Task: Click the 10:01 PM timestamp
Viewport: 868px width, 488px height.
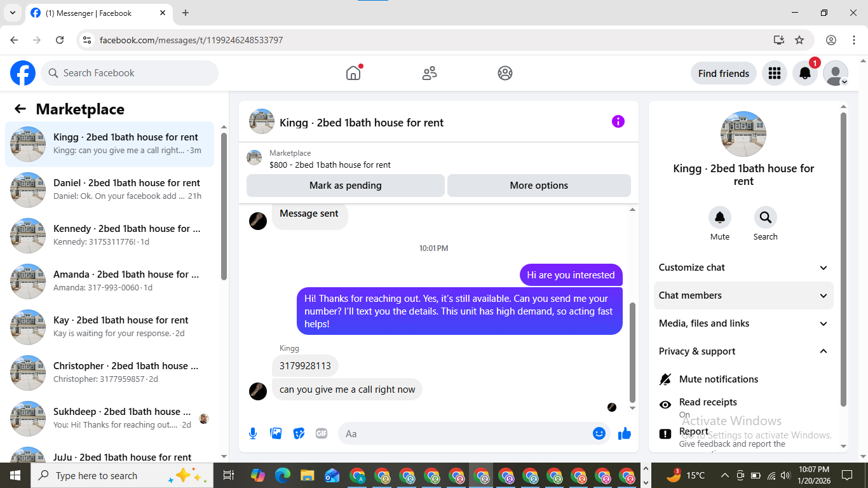Action: coord(433,248)
